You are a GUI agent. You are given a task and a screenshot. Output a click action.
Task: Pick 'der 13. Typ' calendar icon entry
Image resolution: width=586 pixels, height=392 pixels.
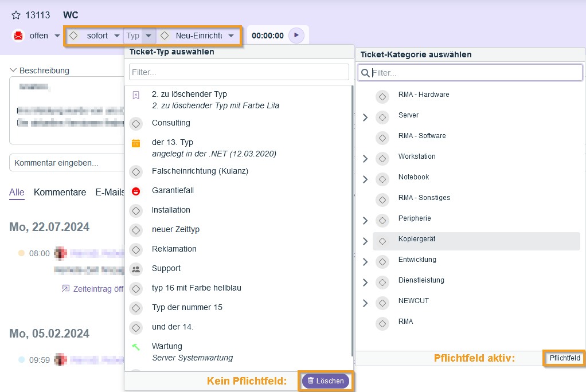point(136,143)
